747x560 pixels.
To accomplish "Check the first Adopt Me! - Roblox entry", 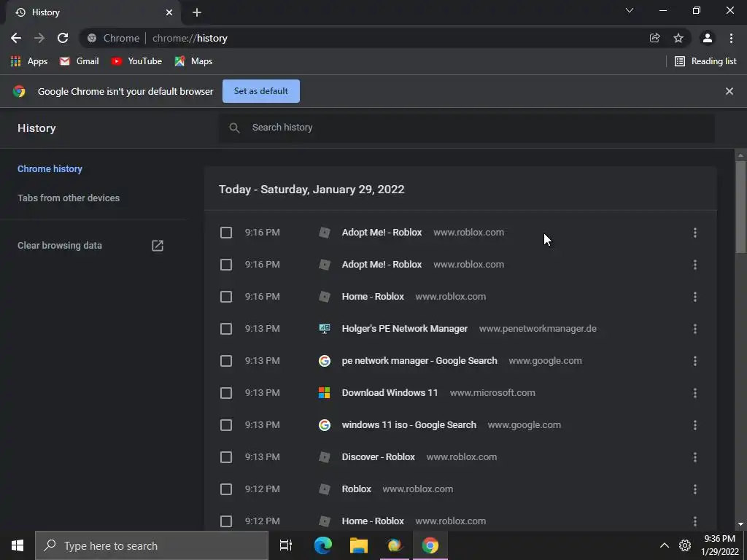I will point(226,233).
